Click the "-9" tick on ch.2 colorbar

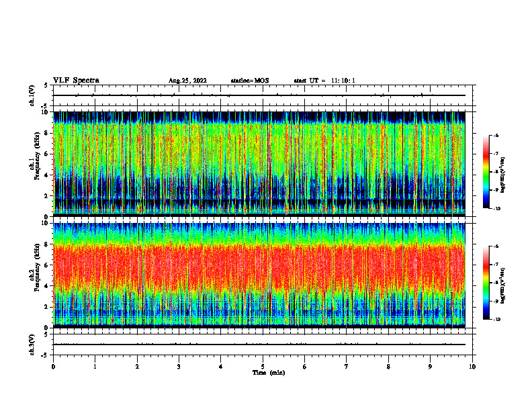(496, 301)
